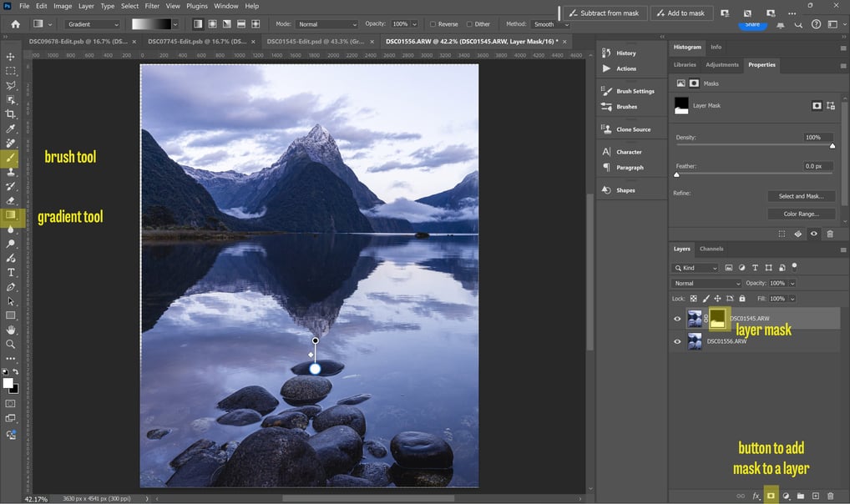This screenshot has width=850, height=504.
Task: Open the options bar Opacity dropdown
Action: (x=415, y=24)
